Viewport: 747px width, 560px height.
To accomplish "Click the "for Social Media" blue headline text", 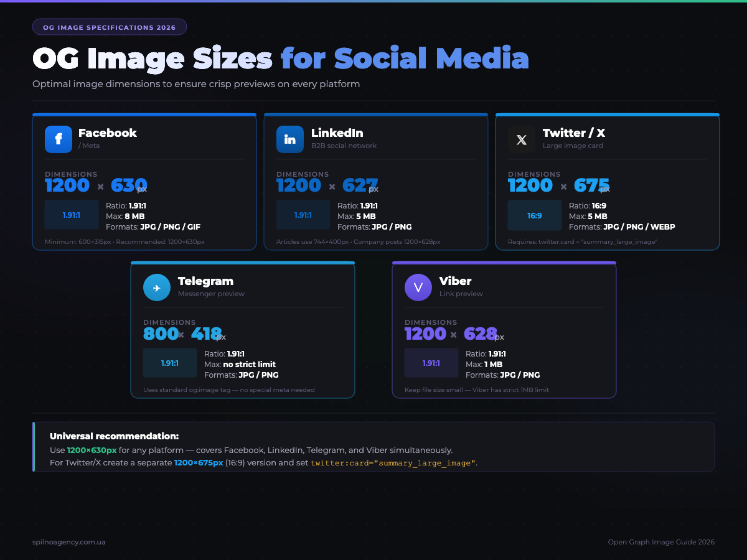I will click(405, 59).
